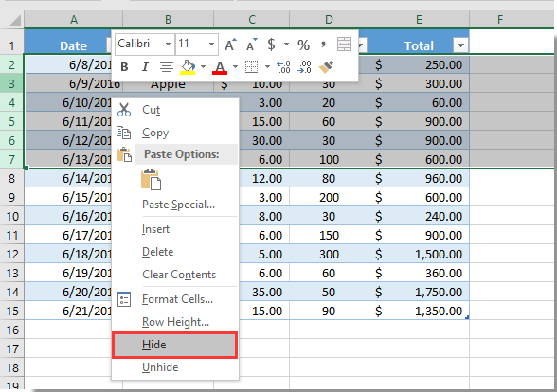Click the Format Painter brush
This screenshot has width=557, height=392.
click(326, 66)
